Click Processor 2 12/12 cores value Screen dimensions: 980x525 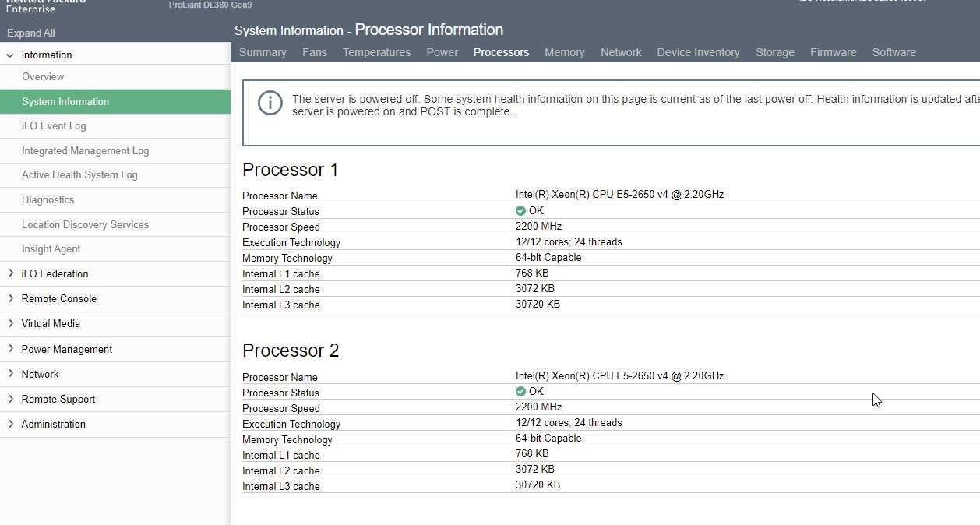pyautogui.click(x=569, y=422)
